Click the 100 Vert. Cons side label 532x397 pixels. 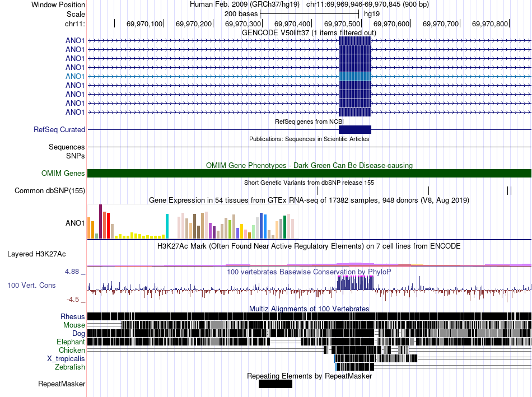point(31,286)
